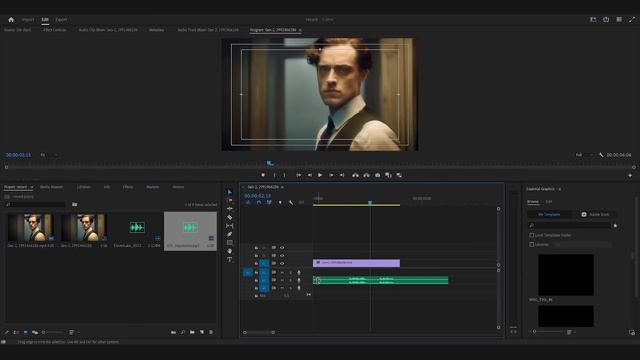Select the Rectangle tool
Viewport: 640px width, 360px height.
tap(230, 242)
